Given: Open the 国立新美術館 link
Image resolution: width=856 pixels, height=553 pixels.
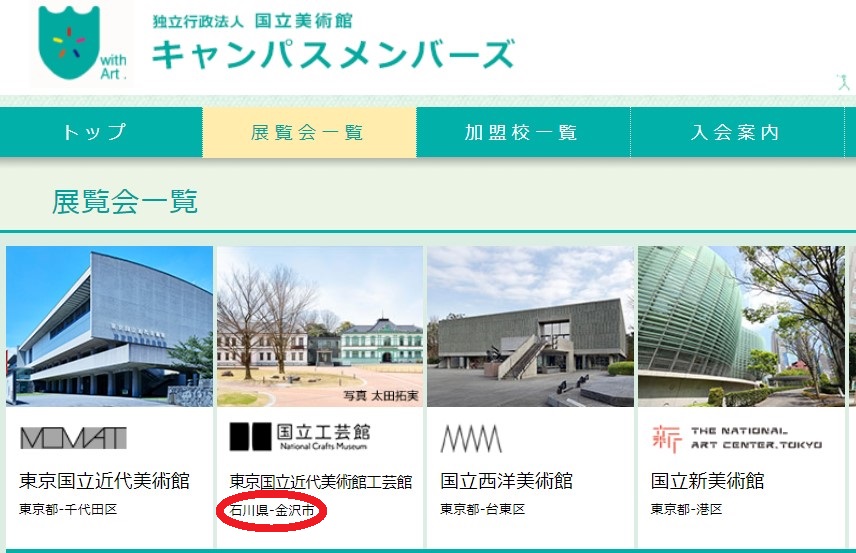Looking at the screenshot, I should point(708,481).
